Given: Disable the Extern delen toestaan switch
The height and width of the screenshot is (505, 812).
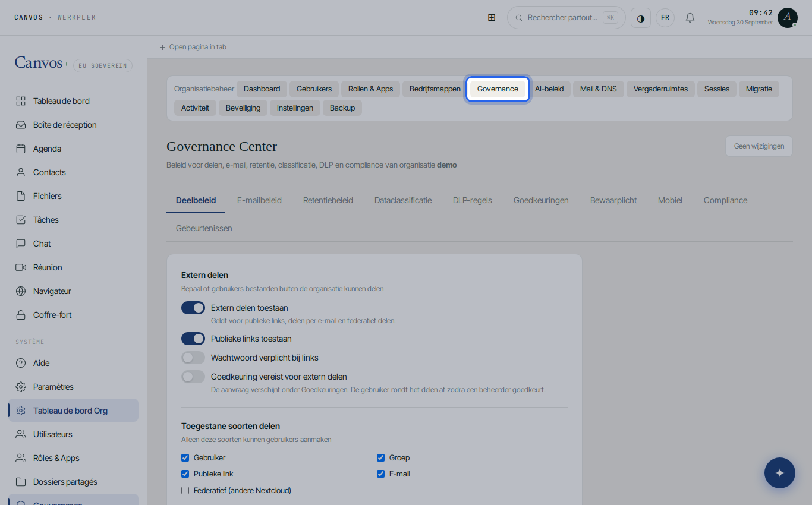Looking at the screenshot, I should 193,308.
